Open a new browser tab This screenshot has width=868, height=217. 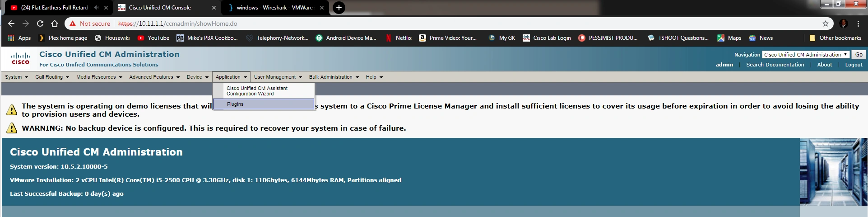coord(339,8)
